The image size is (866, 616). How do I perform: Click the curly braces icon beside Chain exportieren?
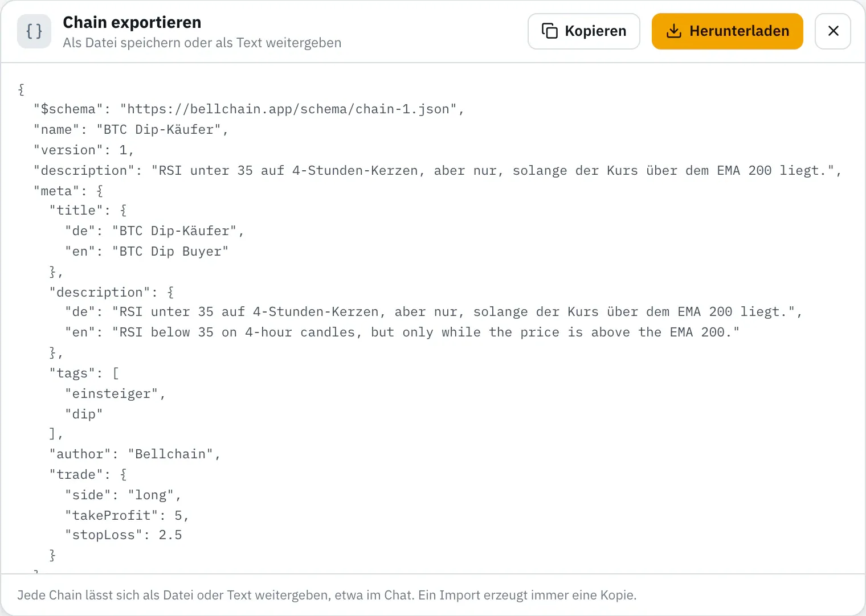point(34,31)
